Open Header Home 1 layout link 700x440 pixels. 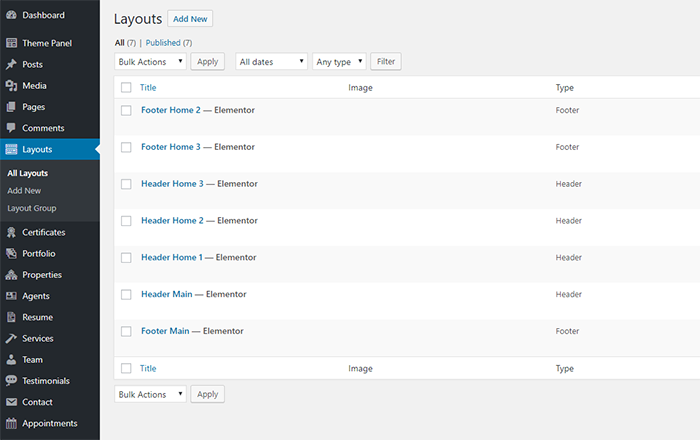click(172, 257)
